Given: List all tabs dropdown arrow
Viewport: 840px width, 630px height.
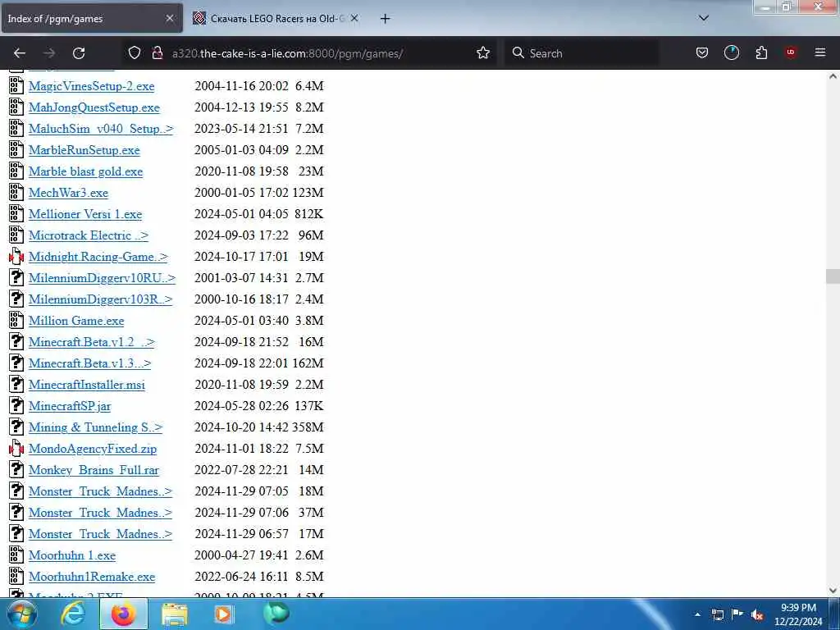Looking at the screenshot, I should click(704, 18).
